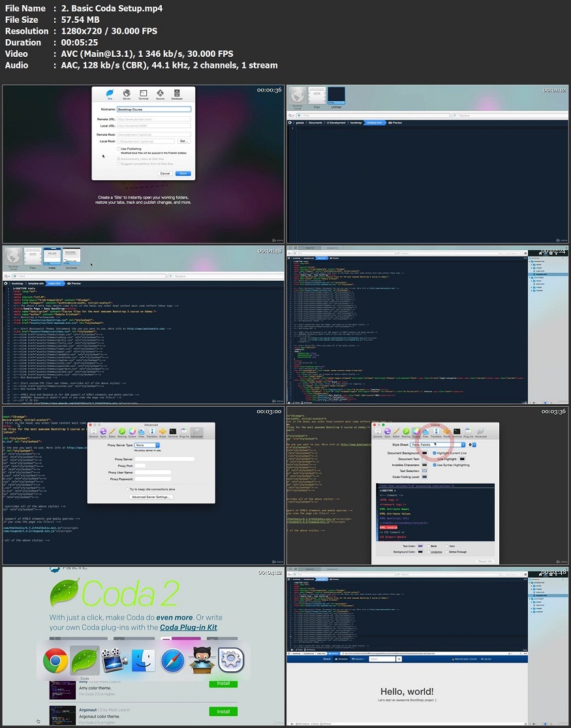
Task: Click the Set... button for Local Root
Action: click(x=184, y=141)
